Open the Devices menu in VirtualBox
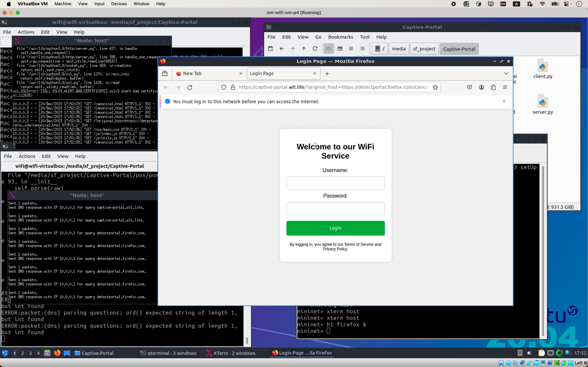The image size is (588, 367). click(x=119, y=4)
